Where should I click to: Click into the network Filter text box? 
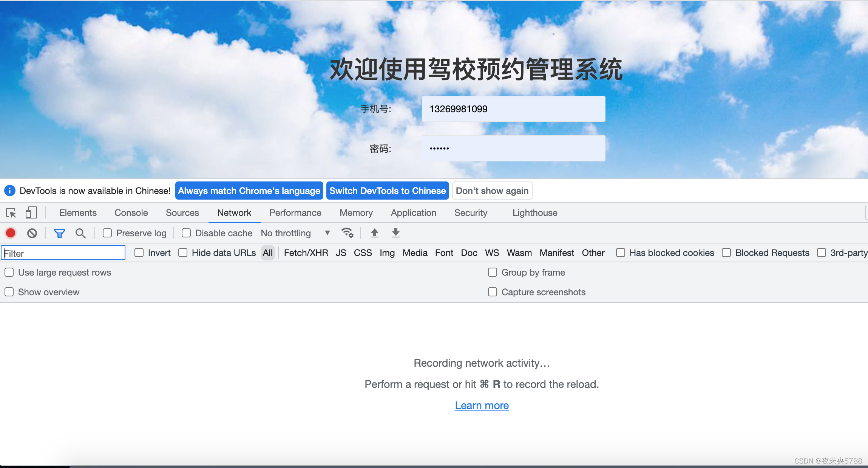click(63, 253)
